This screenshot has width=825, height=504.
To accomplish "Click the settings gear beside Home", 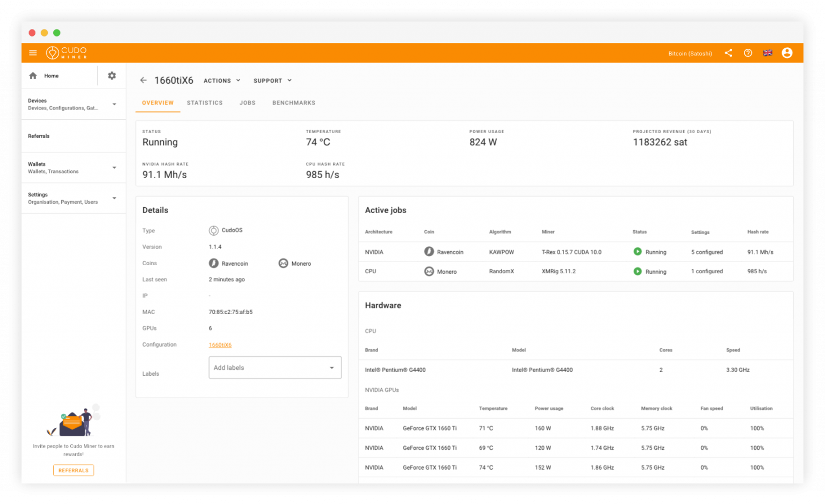I will [111, 75].
